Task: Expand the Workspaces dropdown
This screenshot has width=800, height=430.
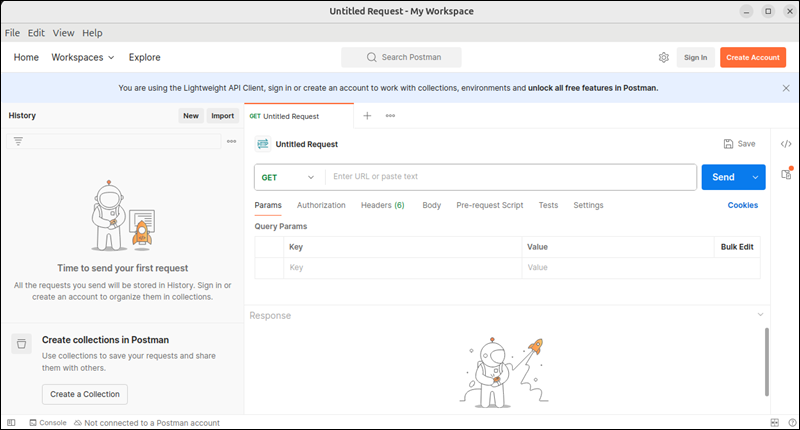Action: pos(83,58)
